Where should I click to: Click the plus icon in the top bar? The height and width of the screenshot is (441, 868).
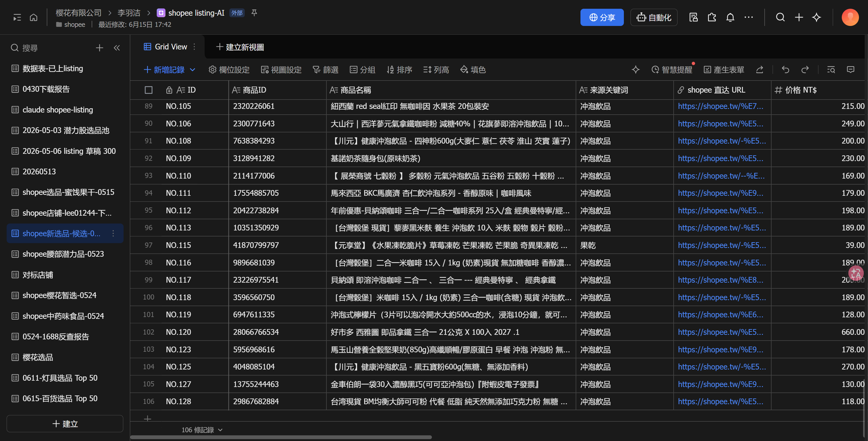point(799,17)
